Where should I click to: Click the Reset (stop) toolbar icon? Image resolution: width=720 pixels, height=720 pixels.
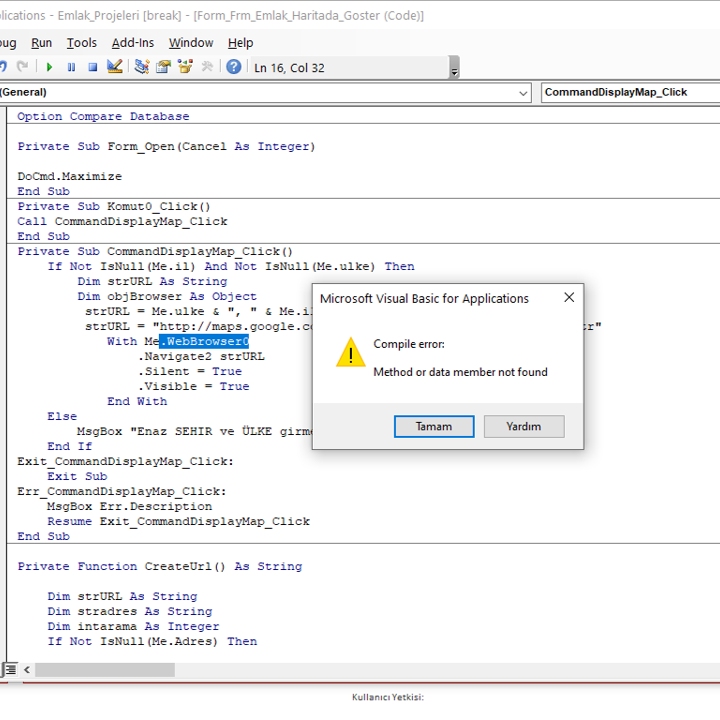coord(92,67)
